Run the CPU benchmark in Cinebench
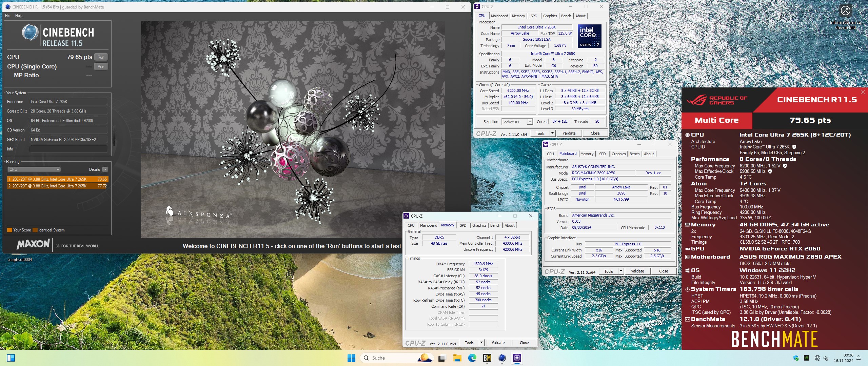The image size is (868, 366). [x=101, y=57]
